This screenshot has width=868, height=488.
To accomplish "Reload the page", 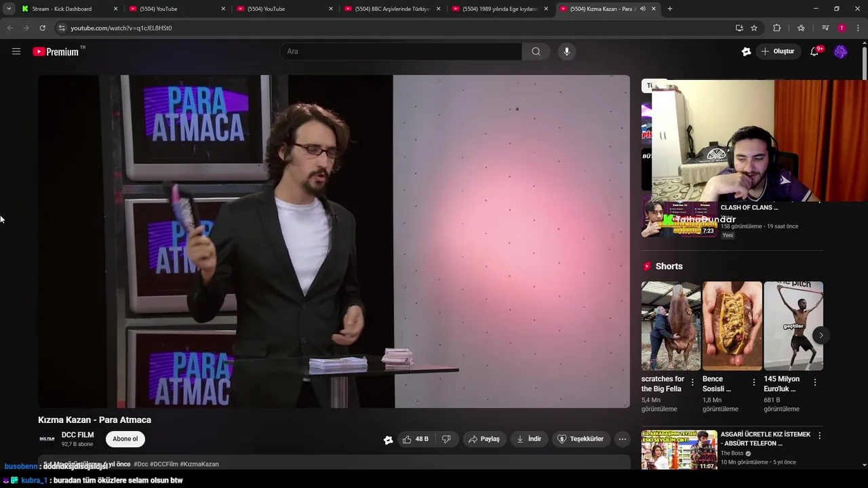I will 42,28.
